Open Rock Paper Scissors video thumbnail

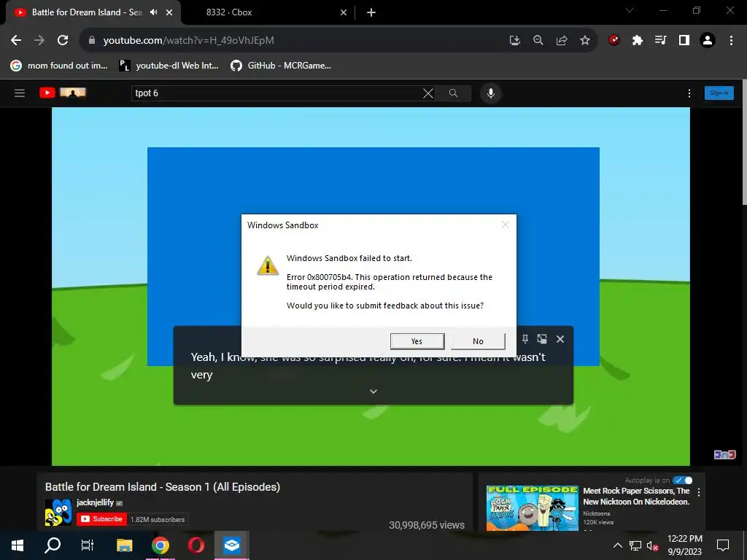point(532,508)
